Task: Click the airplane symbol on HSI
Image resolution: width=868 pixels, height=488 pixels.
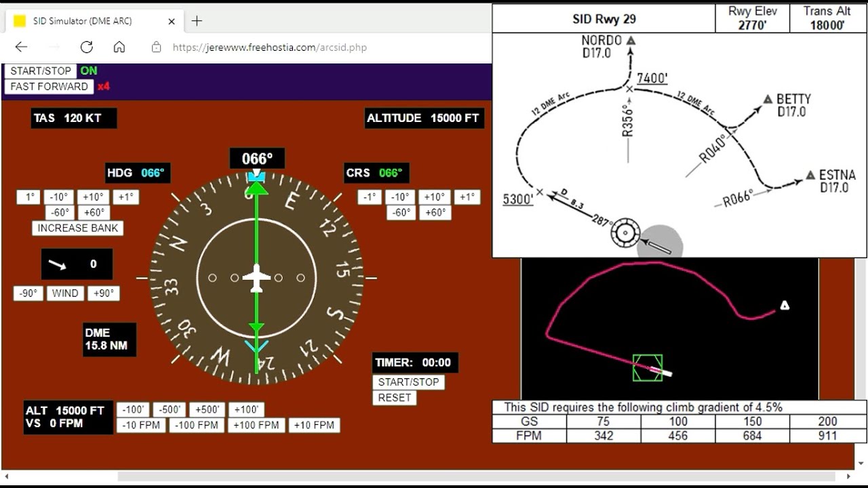Action: (256, 278)
